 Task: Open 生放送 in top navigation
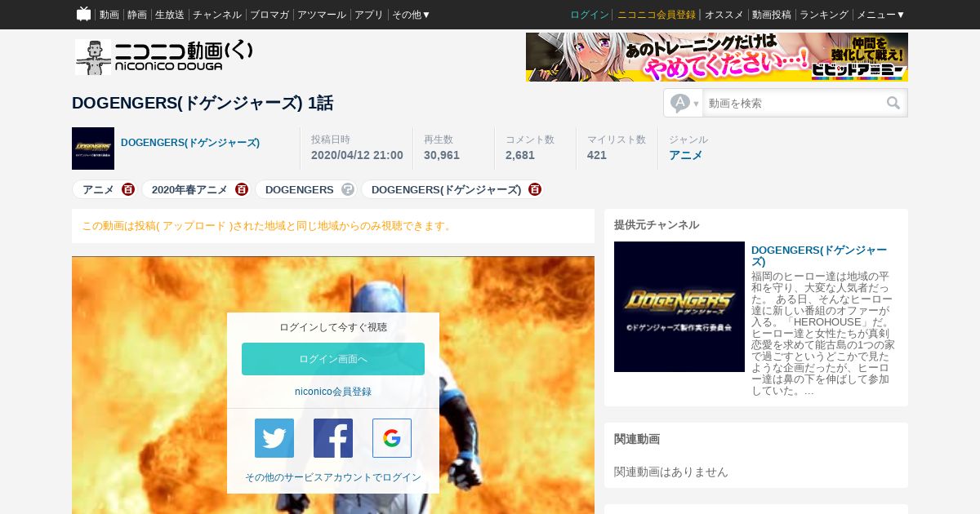pos(170,15)
